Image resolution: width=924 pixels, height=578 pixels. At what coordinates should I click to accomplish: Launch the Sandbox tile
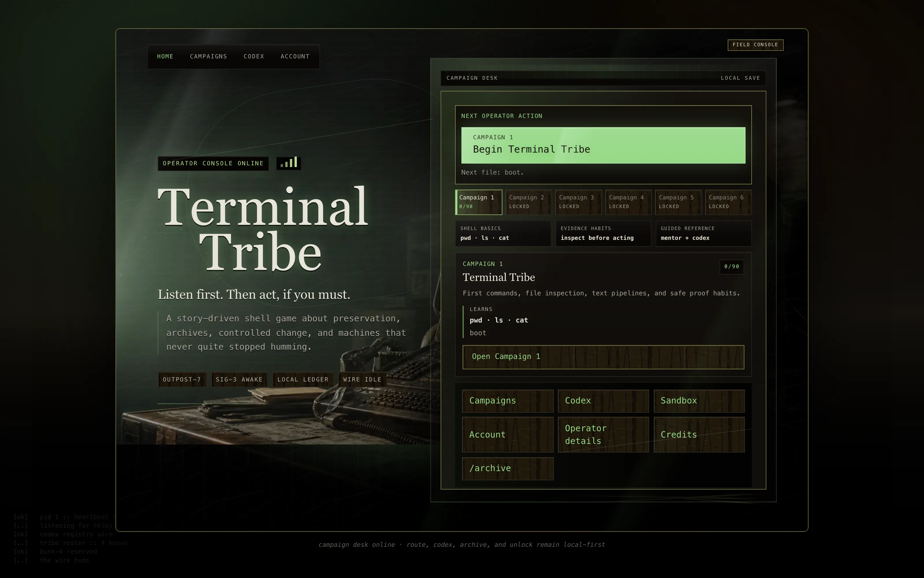[699, 401]
